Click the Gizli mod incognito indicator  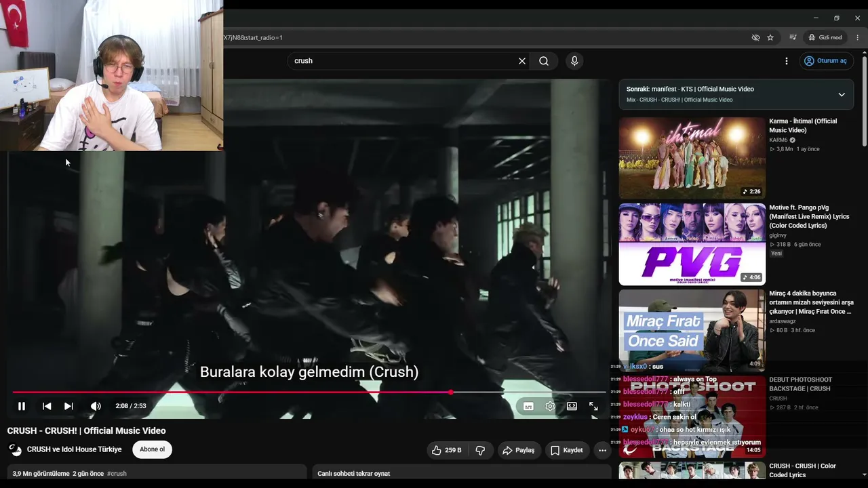tap(825, 37)
